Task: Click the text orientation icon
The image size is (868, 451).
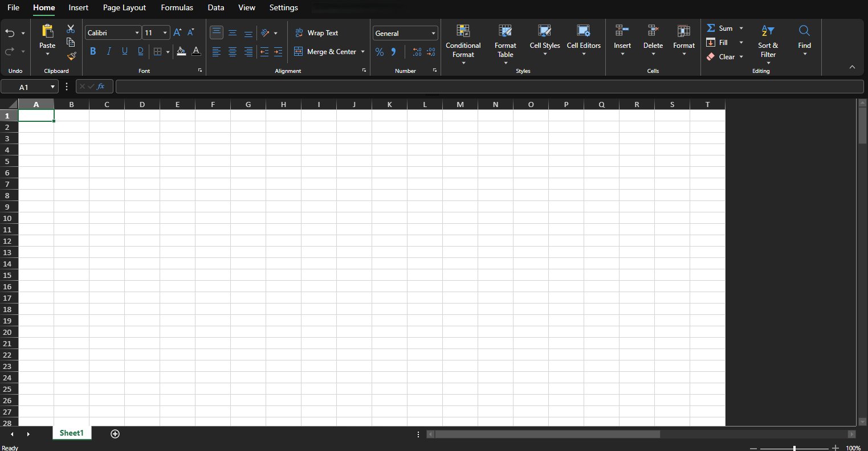Action: coord(265,33)
